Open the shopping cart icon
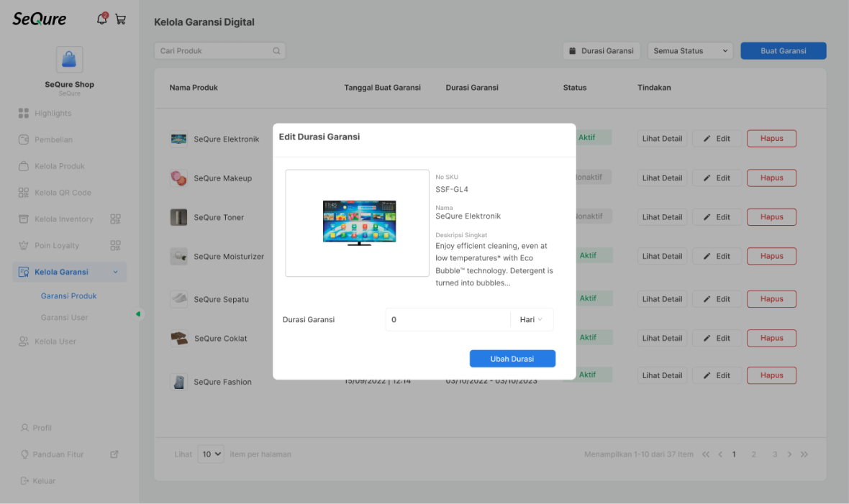Viewport: 849px width, 504px height. pos(121,19)
